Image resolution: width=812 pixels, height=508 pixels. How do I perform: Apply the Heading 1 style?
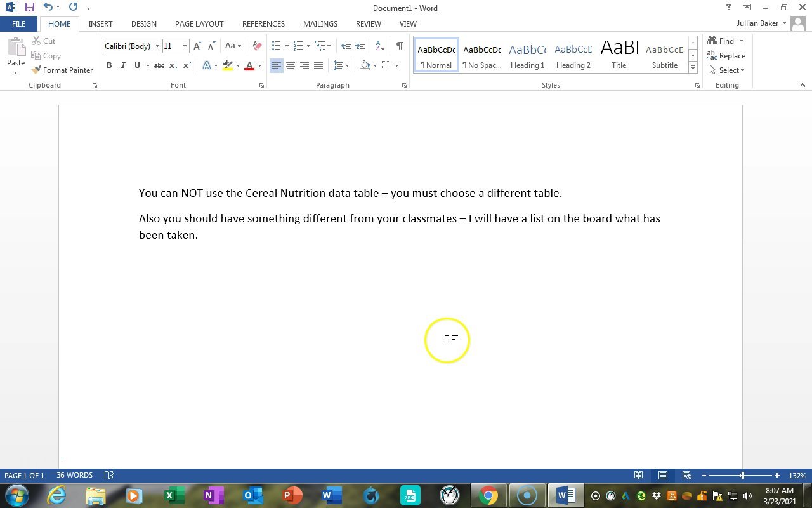[x=527, y=55]
